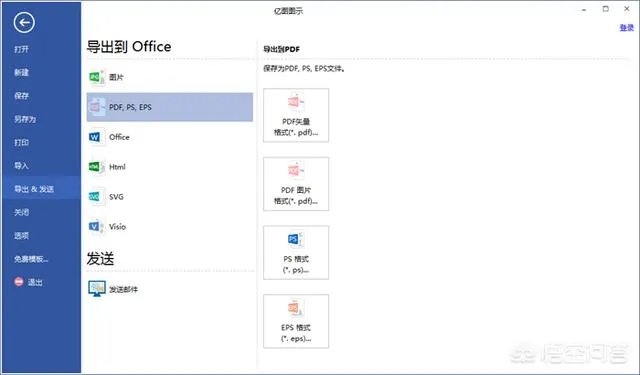This screenshot has width=640, height=375.
Task: Click the back arrow circle icon
Action: 24,22
